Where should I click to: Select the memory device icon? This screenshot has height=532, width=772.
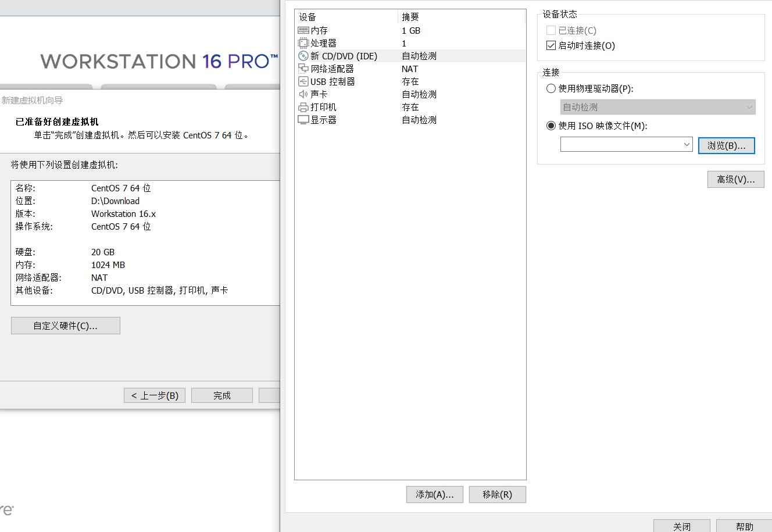pyautogui.click(x=303, y=30)
